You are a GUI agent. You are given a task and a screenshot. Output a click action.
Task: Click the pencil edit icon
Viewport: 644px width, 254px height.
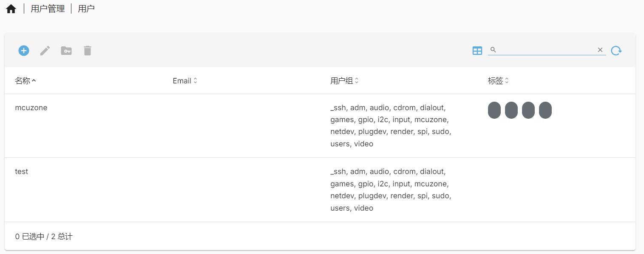point(45,51)
